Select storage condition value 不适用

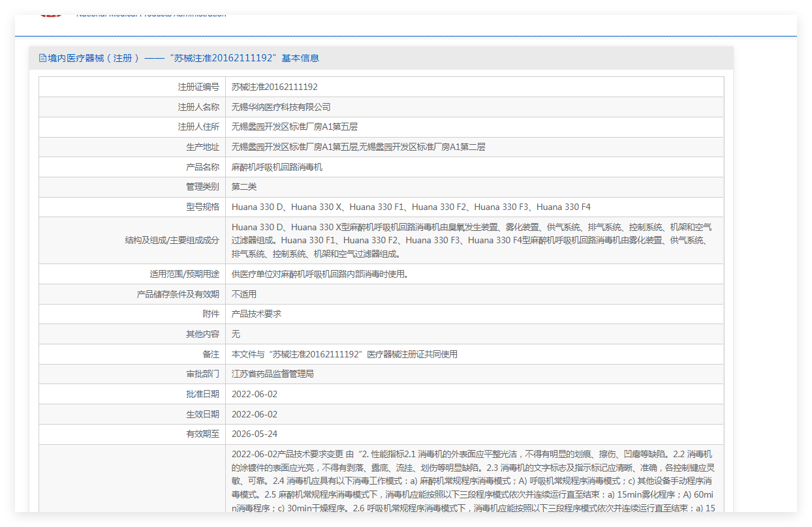[x=244, y=294]
